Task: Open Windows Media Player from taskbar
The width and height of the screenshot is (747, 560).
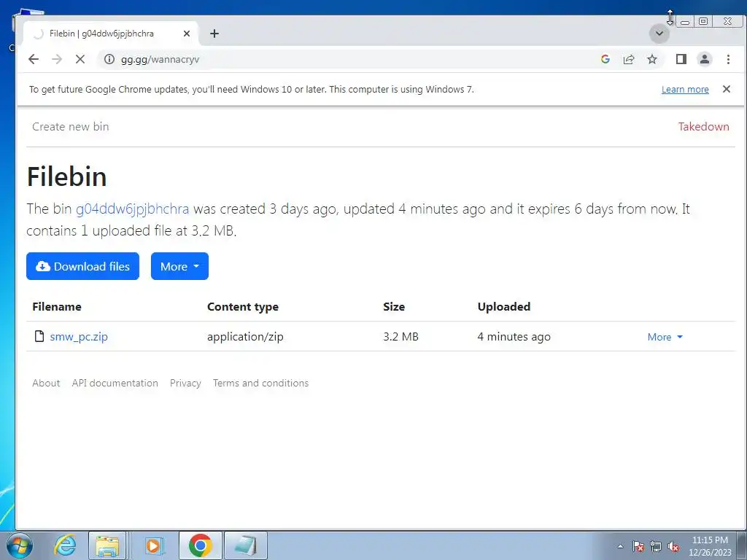Action: [x=153, y=545]
